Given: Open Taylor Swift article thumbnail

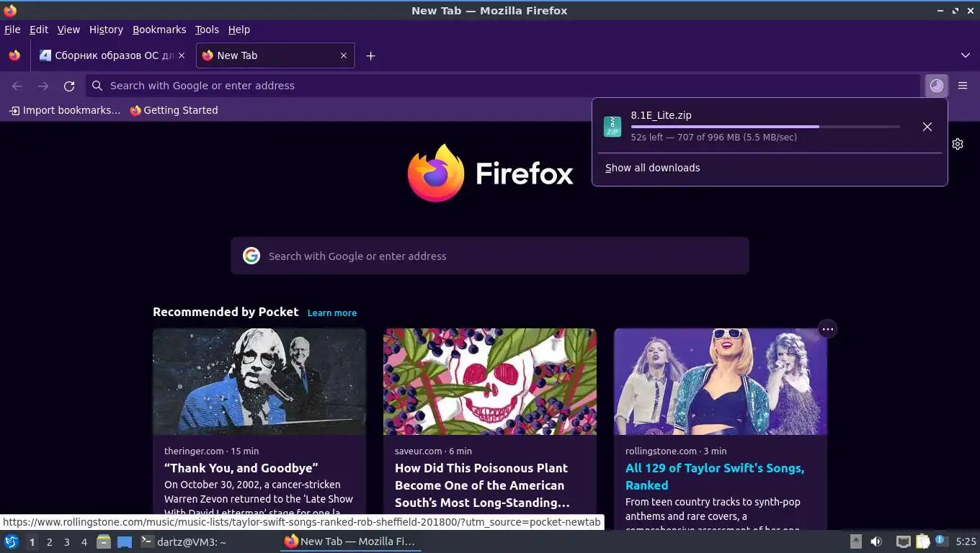Looking at the screenshot, I should coord(721,382).
